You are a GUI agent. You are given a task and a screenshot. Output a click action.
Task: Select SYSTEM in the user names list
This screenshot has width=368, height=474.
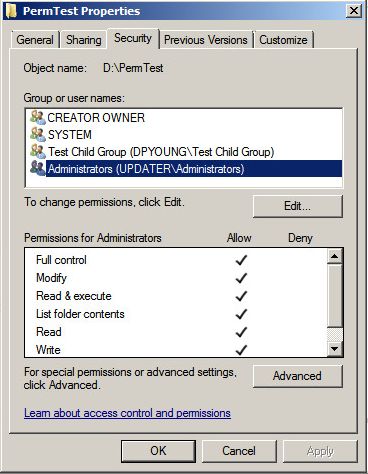click(x=70, y=135)
